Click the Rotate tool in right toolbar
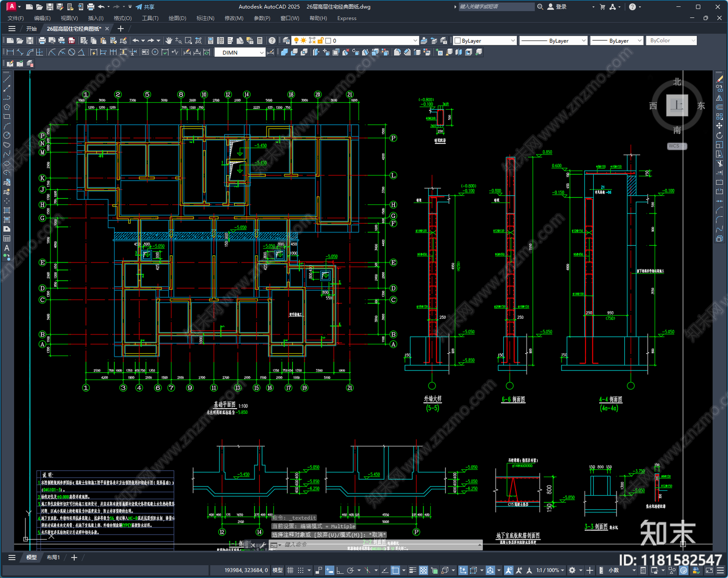Screen dimensions: 728x578 point(719,136)
